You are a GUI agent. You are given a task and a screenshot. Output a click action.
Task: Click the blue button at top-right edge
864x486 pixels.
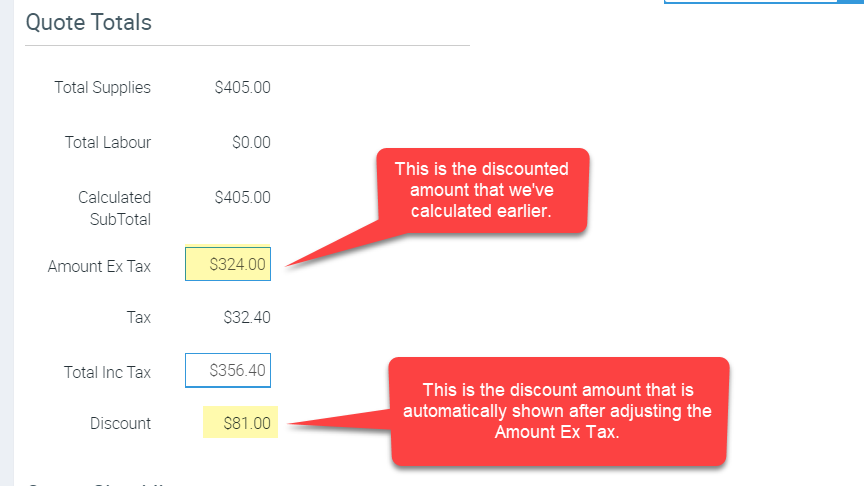click(x=850, y=2)
